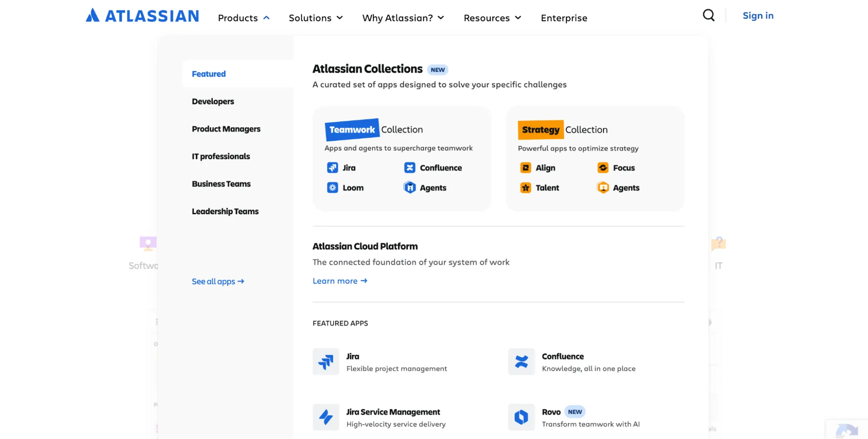Collapse the Products dropdown menu
This screenshot has width=868, height=439.
244,18
